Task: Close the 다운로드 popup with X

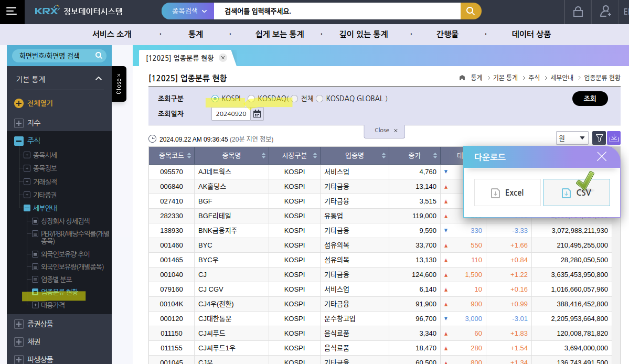Action: point(601,156)
